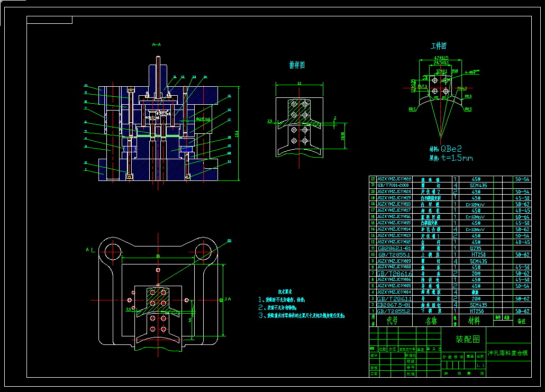This screenshot has height=392, width=545.
Task: Click the 代号 column header
Action: point(393,321)
